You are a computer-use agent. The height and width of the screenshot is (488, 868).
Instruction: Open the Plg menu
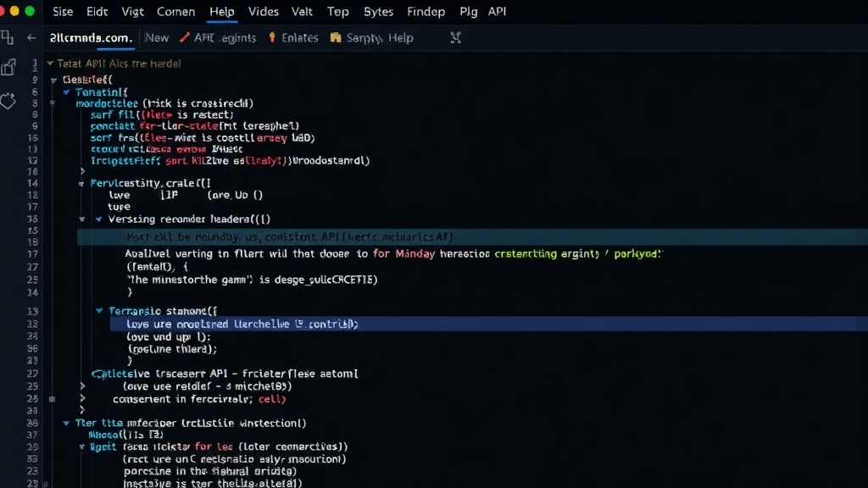(468, 12)
